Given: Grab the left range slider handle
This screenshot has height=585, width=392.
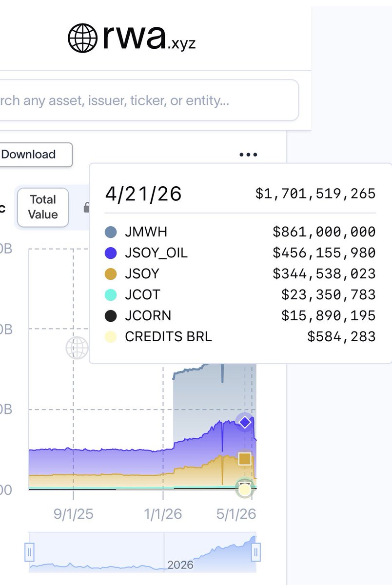Looking at the screenshot, I should point(29,553).
